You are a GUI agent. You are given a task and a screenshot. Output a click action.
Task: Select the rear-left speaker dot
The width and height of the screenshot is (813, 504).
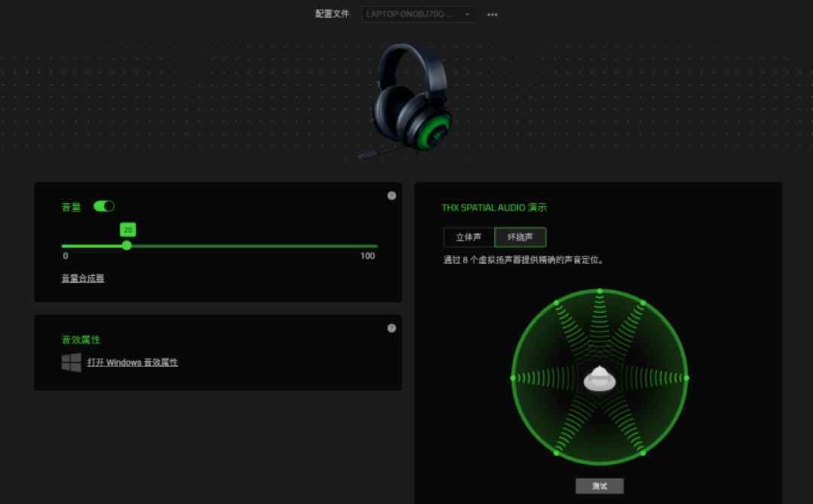556,454
